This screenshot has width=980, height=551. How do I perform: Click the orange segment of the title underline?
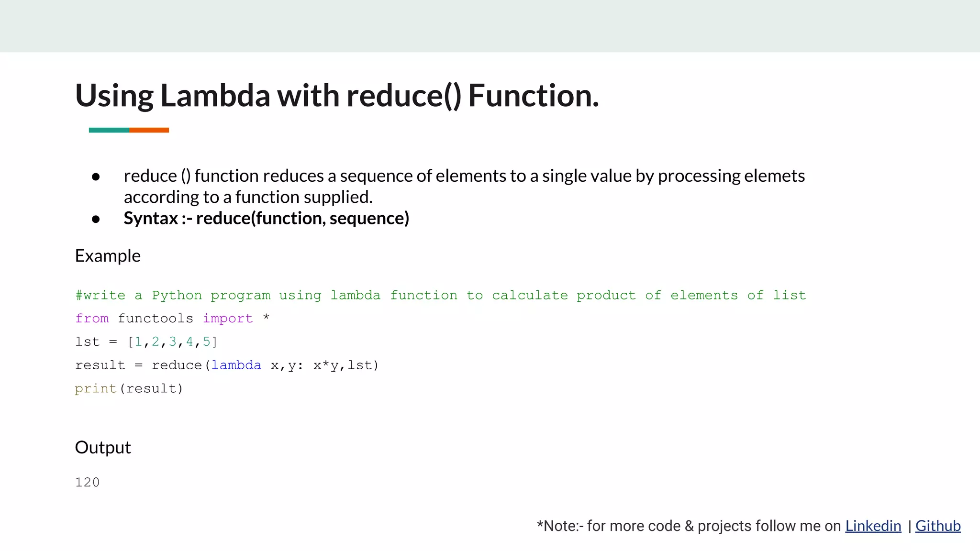(x=149, y=130)
